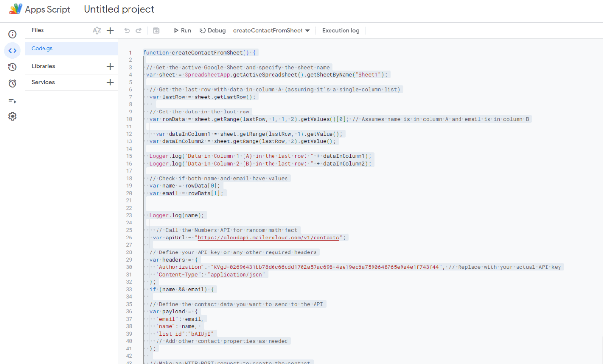Viewport: 603px width, 364px height.
Task: Click the mailercloud API URL link in code
Action: pos(268,238)
